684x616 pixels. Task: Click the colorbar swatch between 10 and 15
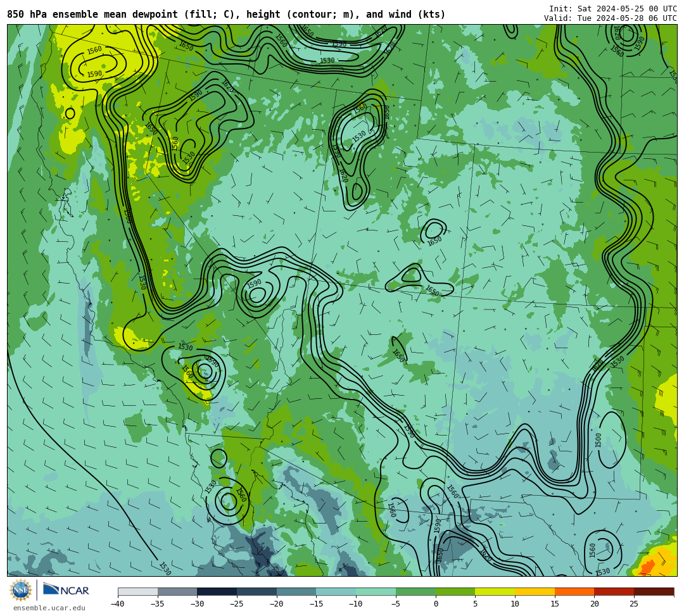(535, 591)
